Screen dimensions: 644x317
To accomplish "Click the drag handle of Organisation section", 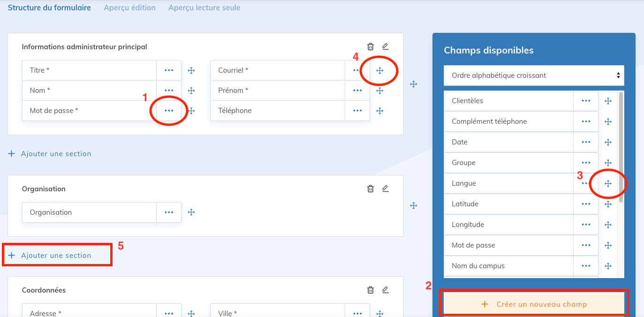I will tap(413, 205).
